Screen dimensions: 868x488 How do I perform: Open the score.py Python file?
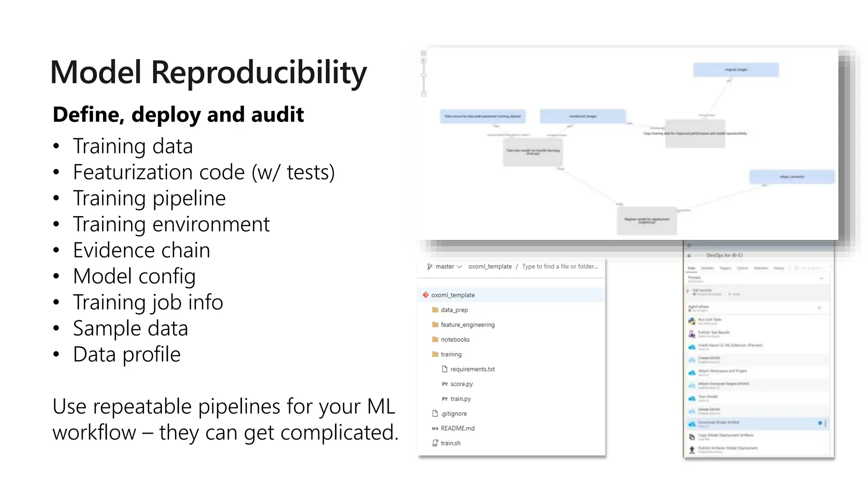461,384
